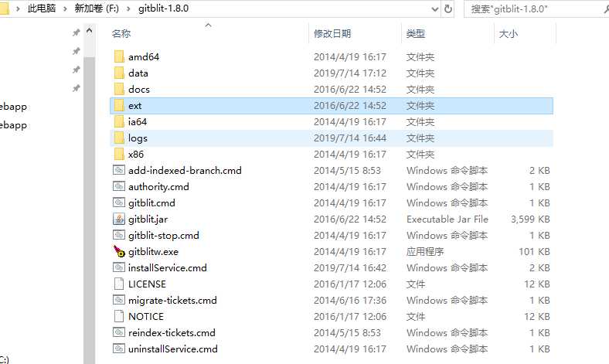Click the gitblit.cmd script icon
609x364 pixels.
tap(119, 202)
